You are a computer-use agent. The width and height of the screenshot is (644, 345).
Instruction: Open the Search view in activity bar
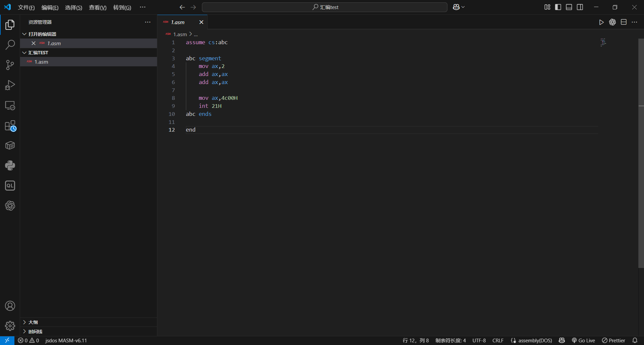[10, 45]
